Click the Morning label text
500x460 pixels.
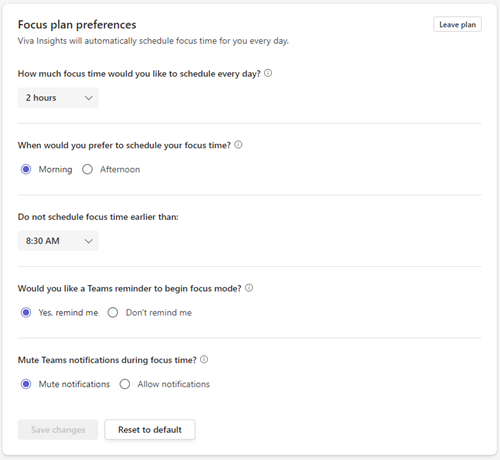55,169
